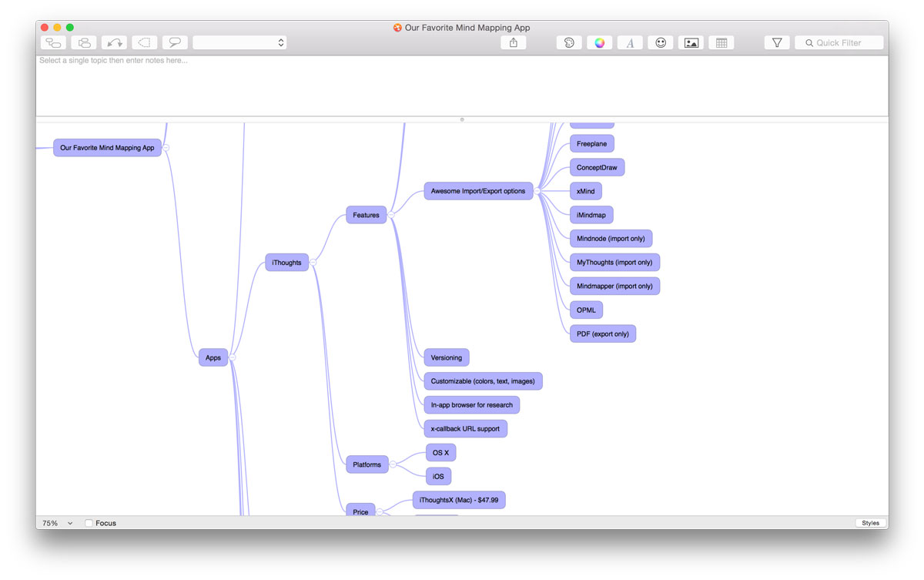Select the OPML topic node

[x=586, y=310]
